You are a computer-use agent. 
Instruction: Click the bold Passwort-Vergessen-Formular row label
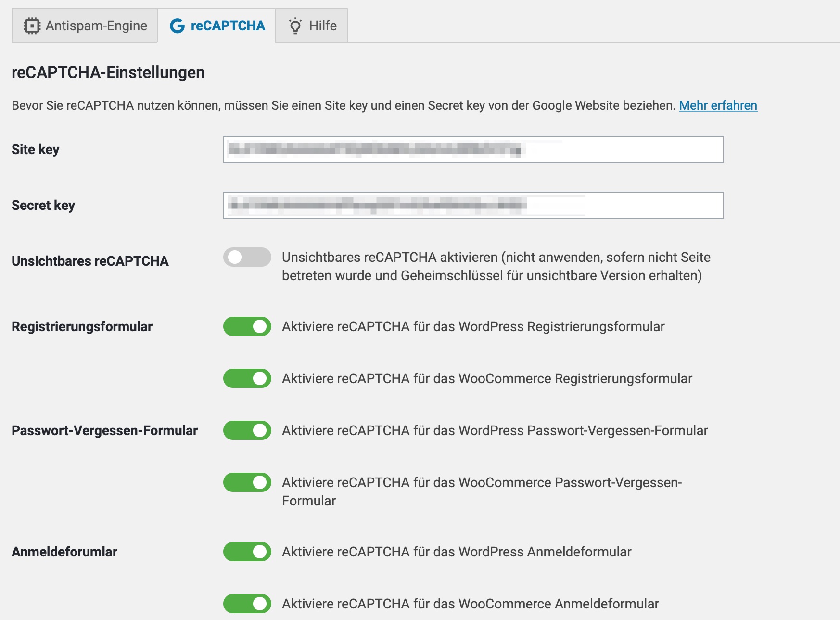[x=104, y=430]
